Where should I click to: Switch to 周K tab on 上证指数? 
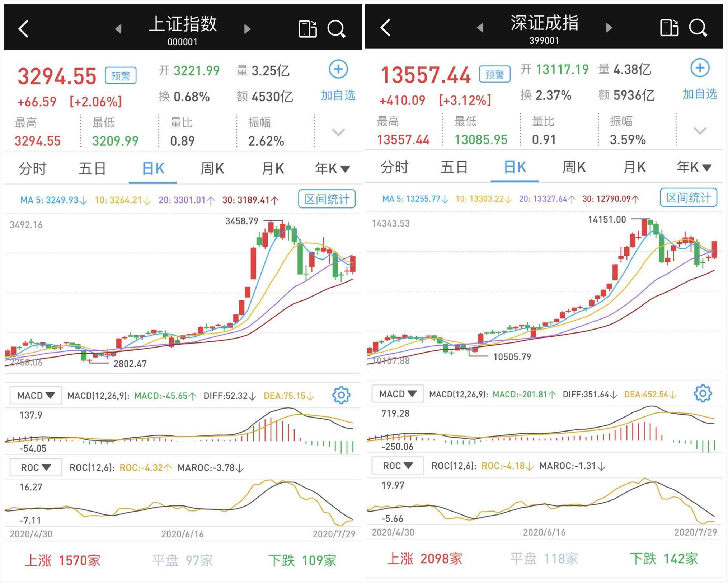tap(212, 169)
